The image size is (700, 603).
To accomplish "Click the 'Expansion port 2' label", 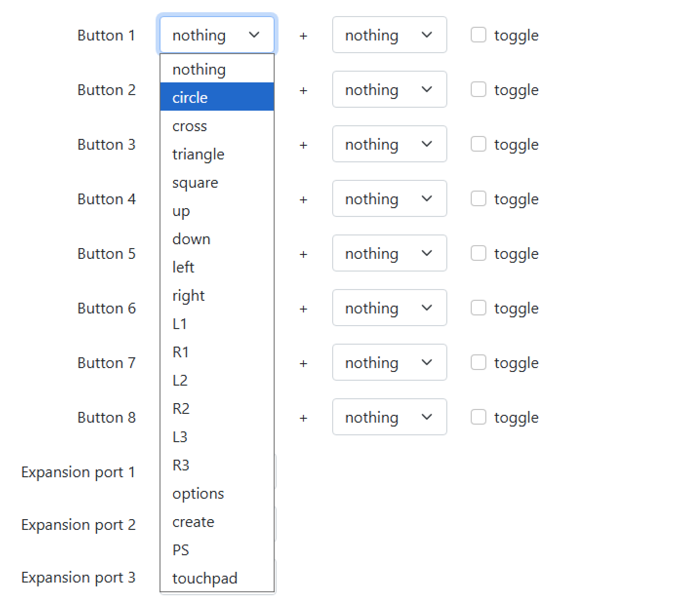I will coord(79,525).
